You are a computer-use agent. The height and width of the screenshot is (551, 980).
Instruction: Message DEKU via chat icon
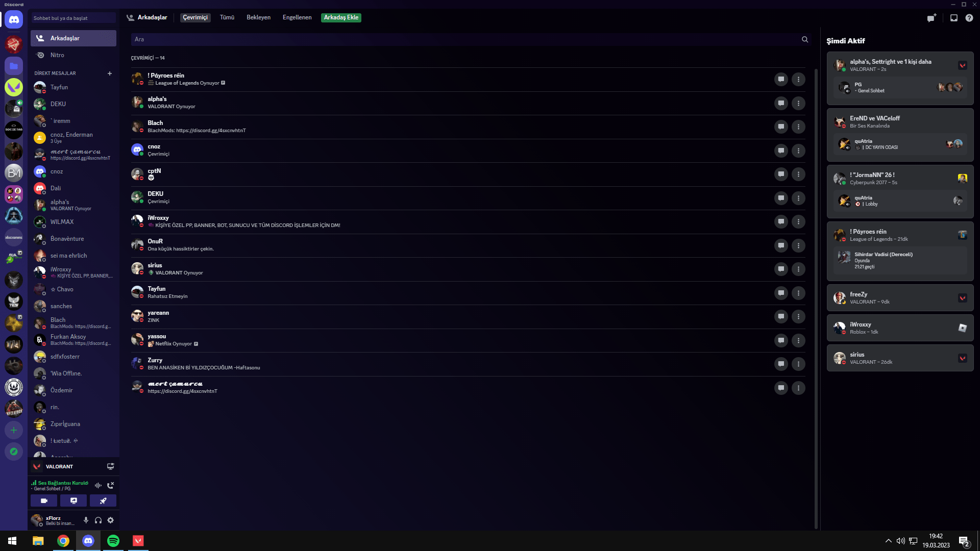[x=781, y=198]
